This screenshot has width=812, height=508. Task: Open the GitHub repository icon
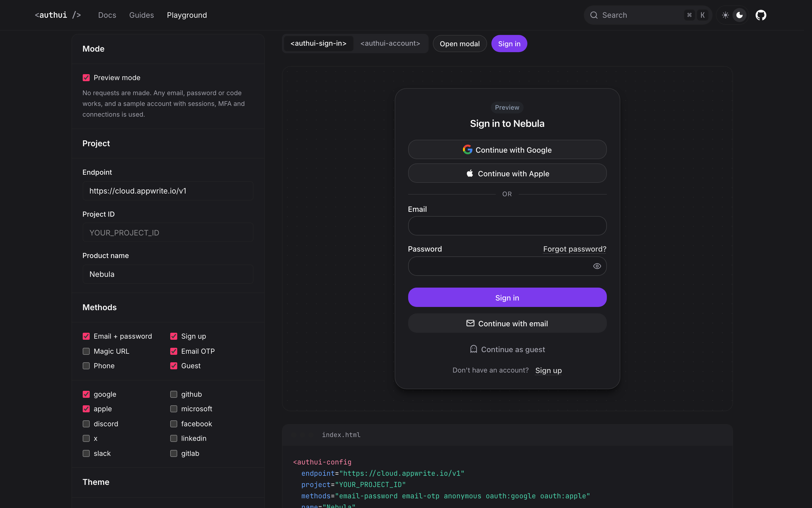click(x=761, y=15)
